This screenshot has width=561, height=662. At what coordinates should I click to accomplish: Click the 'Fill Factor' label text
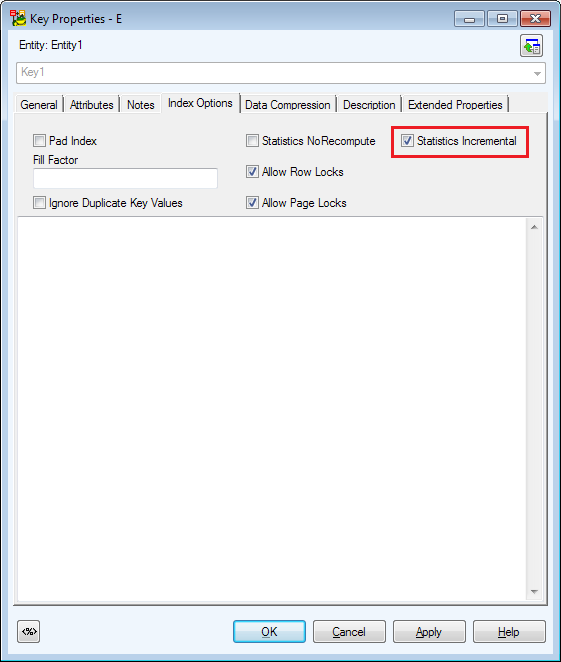(55, 160)
